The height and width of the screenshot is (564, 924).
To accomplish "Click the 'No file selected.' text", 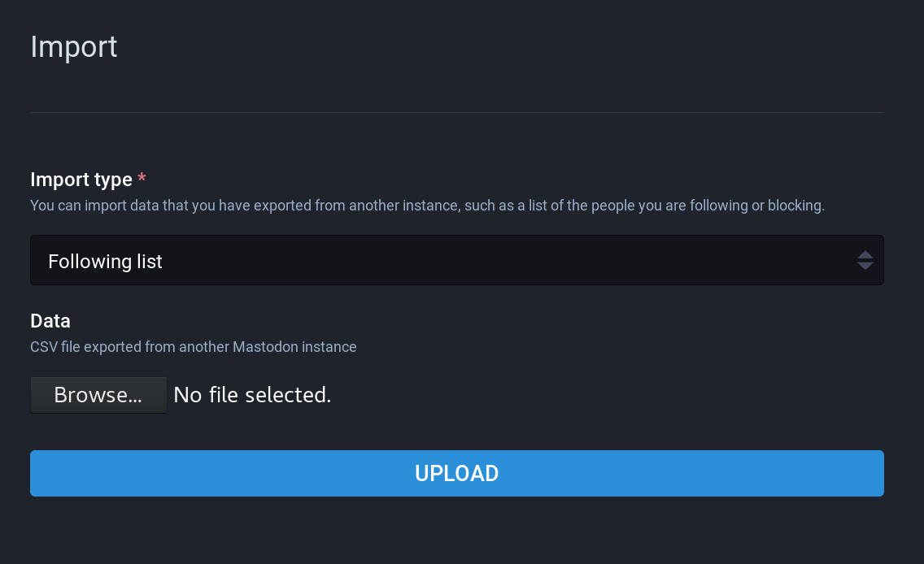I will coord(252,394).
